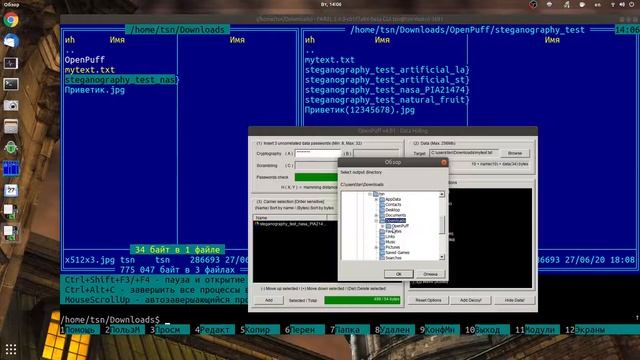Select Приветик.jpg in left panel
640x360 pixels.
tap(95, 90)
